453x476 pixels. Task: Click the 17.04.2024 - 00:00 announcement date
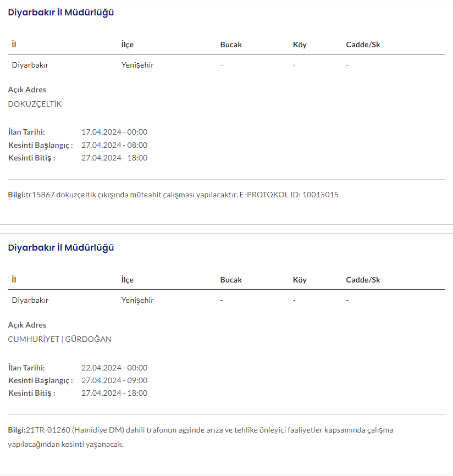tap(114, 132)
